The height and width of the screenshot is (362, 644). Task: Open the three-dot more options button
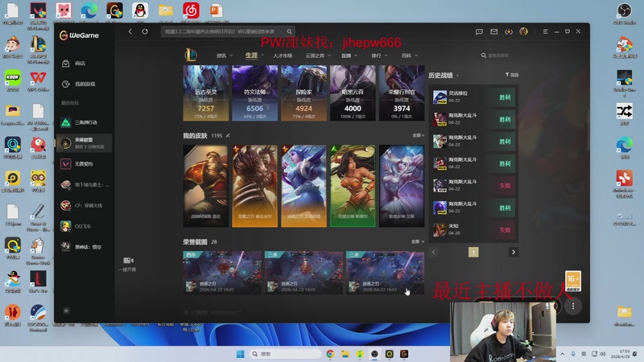click(573, 306)
